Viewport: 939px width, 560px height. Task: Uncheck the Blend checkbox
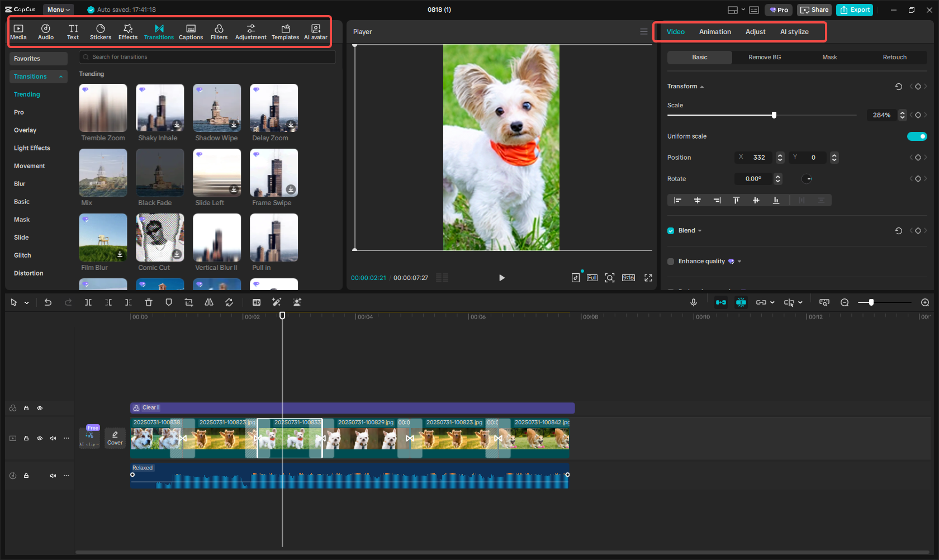(671, 231)
